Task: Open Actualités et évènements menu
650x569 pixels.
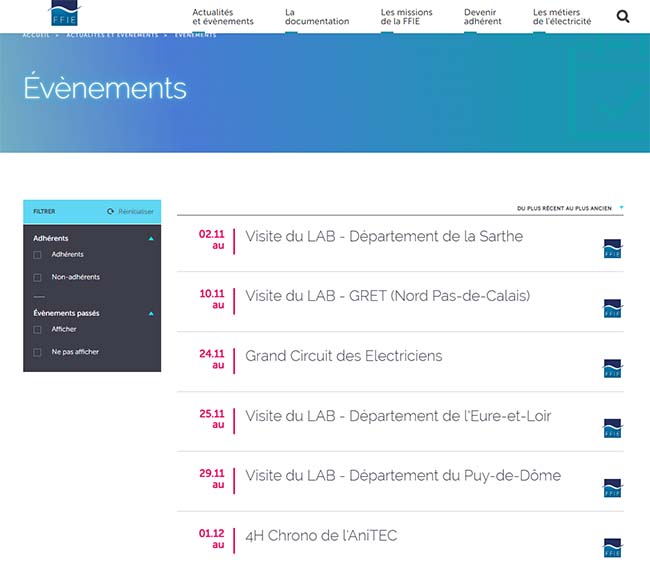Action: click(x=222, y=17)
